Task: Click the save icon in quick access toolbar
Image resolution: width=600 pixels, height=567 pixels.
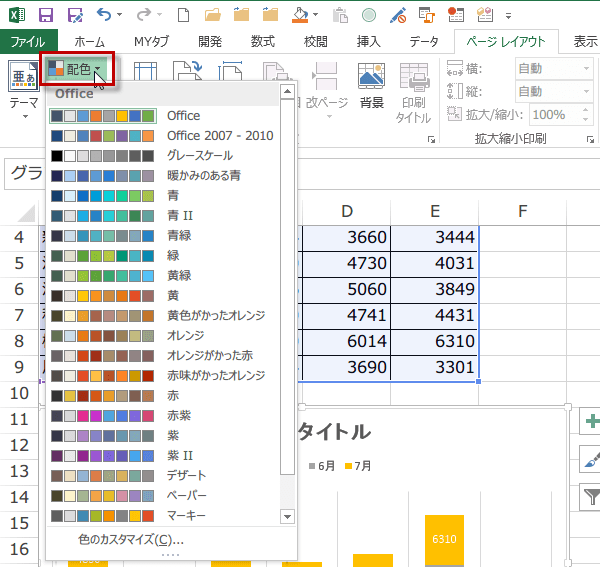Action: (x=46, y=15)
